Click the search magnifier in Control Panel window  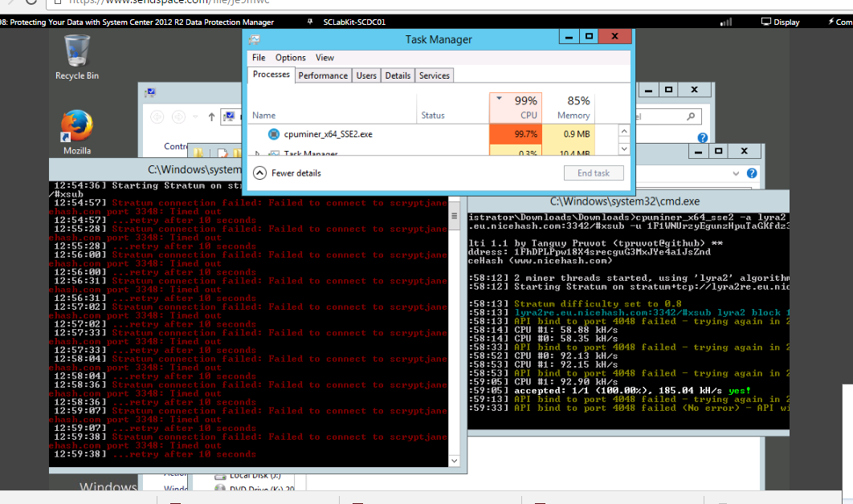[x=691, y=116]
